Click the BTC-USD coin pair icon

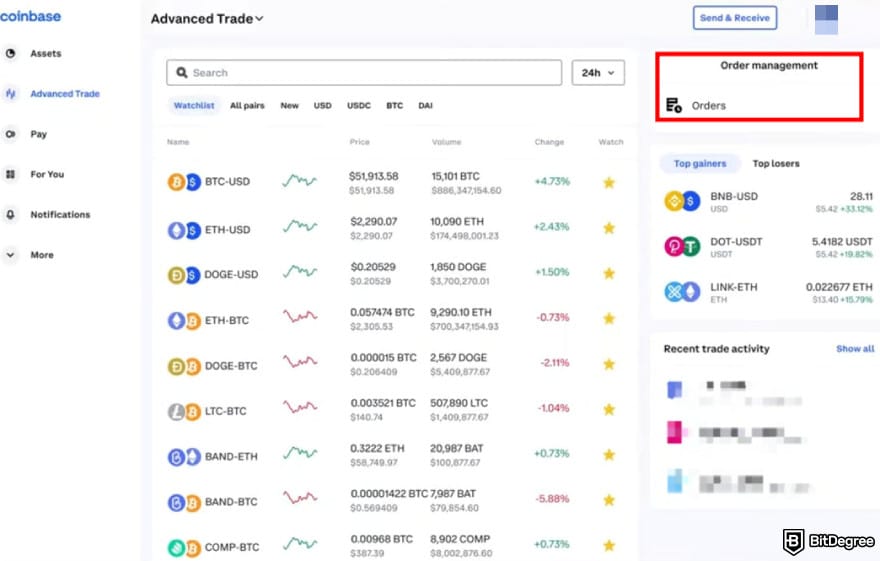click(x=184, y=182)
